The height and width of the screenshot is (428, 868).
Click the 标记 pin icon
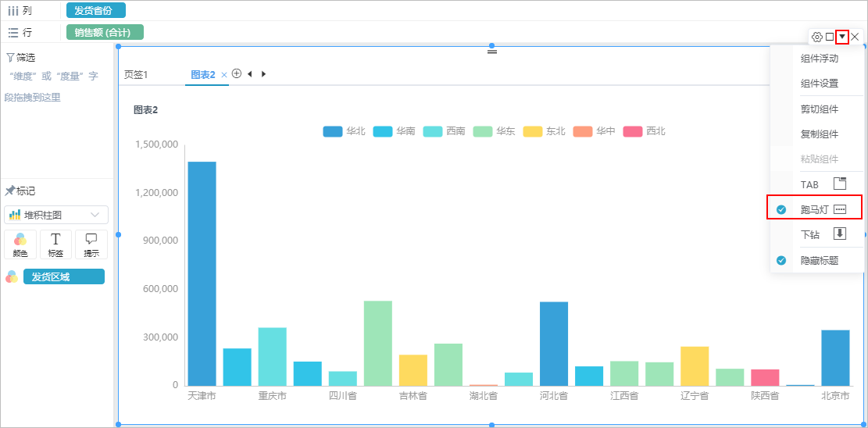10,191
